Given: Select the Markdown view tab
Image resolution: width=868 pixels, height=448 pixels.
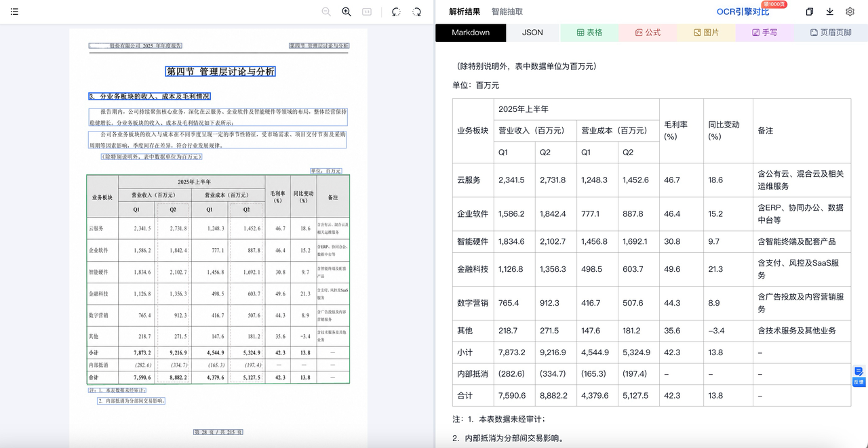Looking at the screenshot, I should coord(471,33).
